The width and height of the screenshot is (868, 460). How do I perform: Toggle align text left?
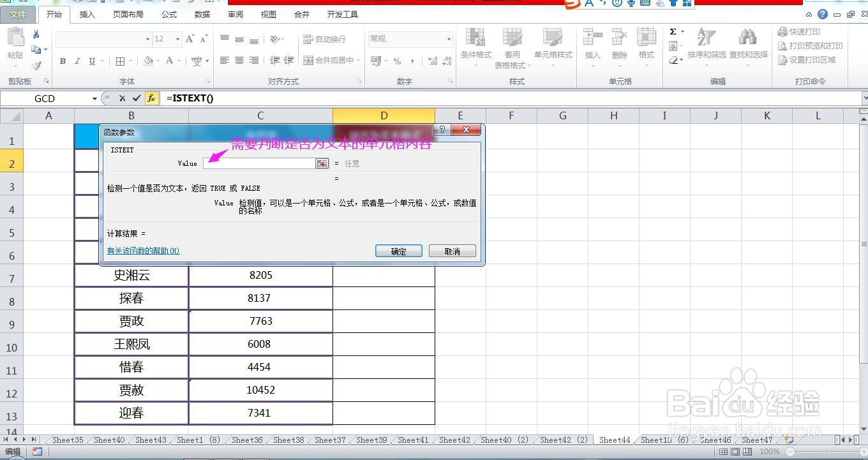click(x=225, y=61)
